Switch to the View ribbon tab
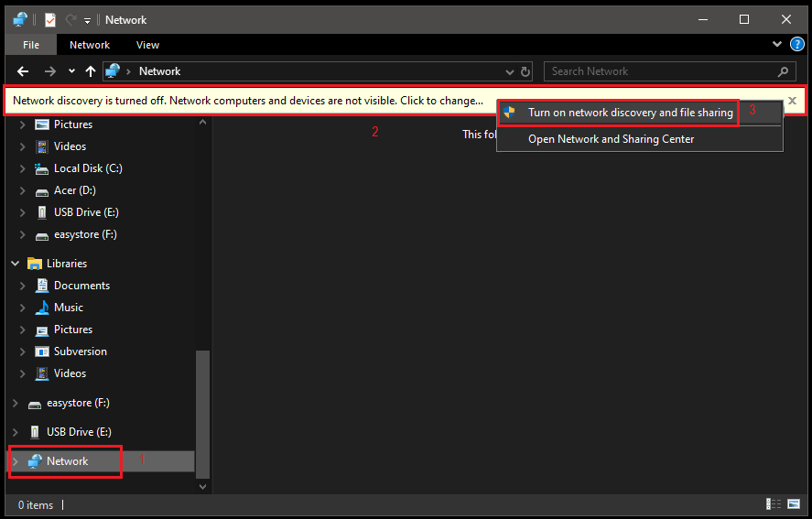 [x=147, y=45]
